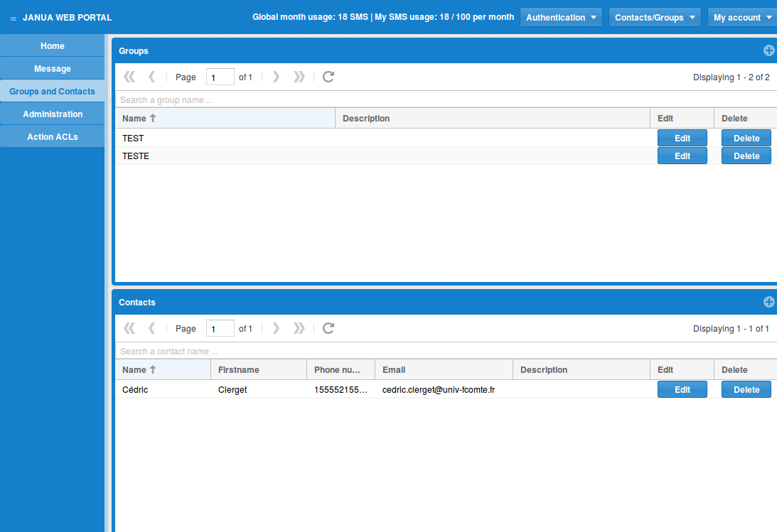Sort groups by Description column header
The image size is (777, 532).
[x=493, y=119]
